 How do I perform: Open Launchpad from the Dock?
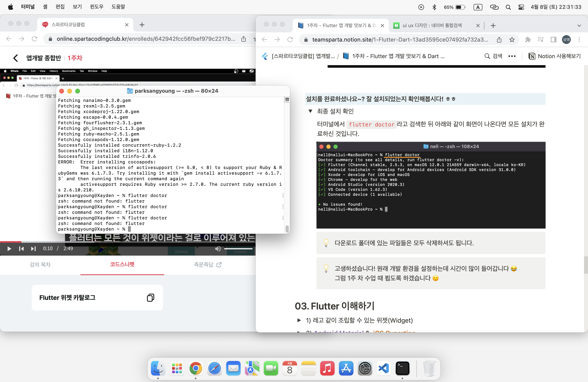click(177, 368)
